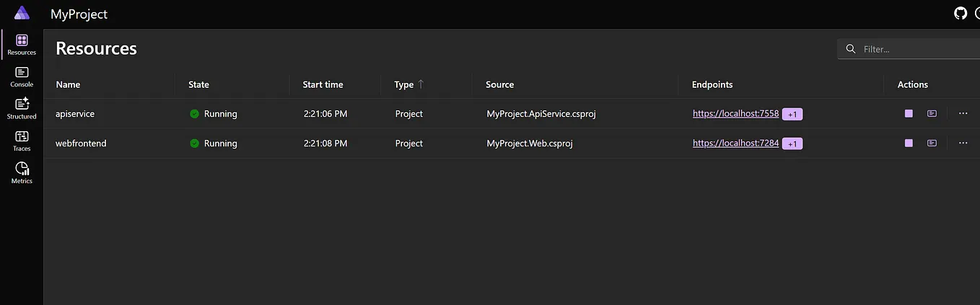Click the Aspire logo icon

[22, 13]
